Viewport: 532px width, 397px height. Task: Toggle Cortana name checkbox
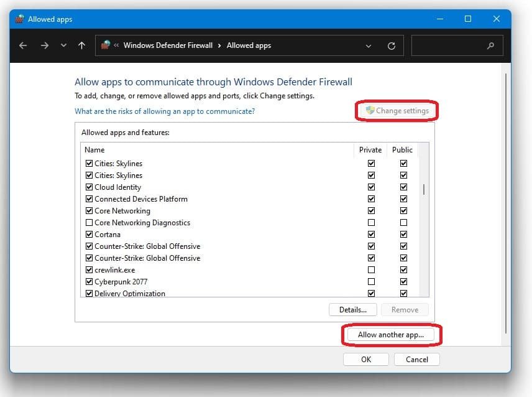pyautogui.click(x=89, y=235)
